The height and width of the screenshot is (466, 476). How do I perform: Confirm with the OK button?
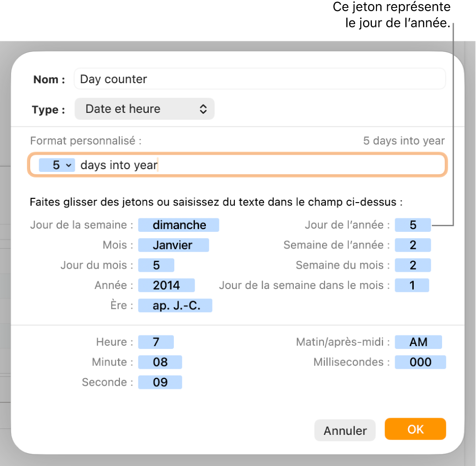415,430
